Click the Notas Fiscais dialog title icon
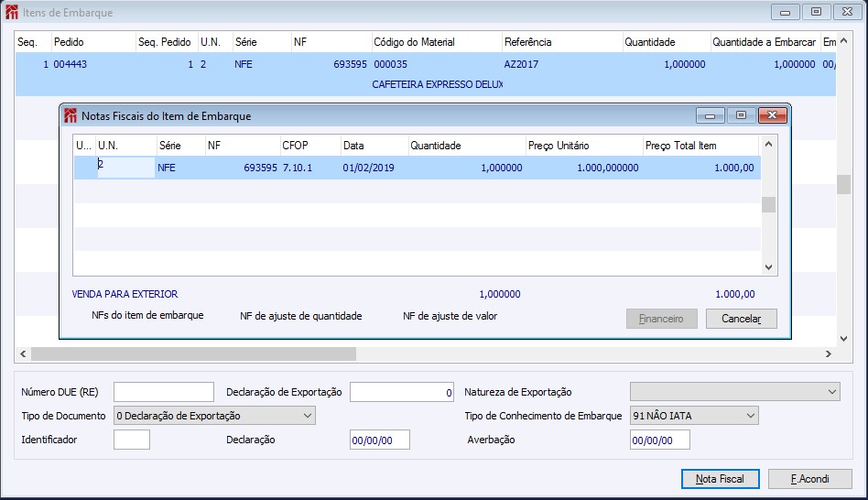 (x=71, y=115)
